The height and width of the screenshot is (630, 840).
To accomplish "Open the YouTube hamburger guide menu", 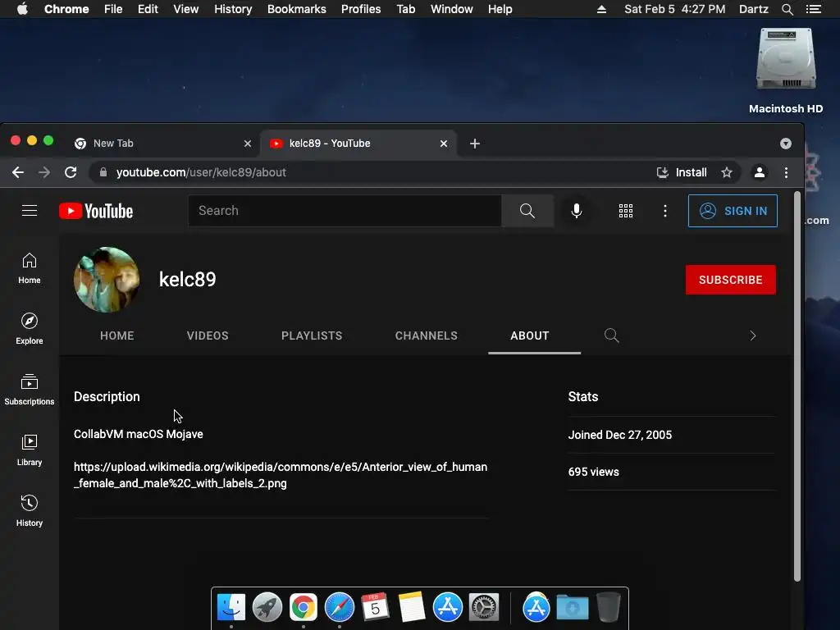I will (30, 211).
